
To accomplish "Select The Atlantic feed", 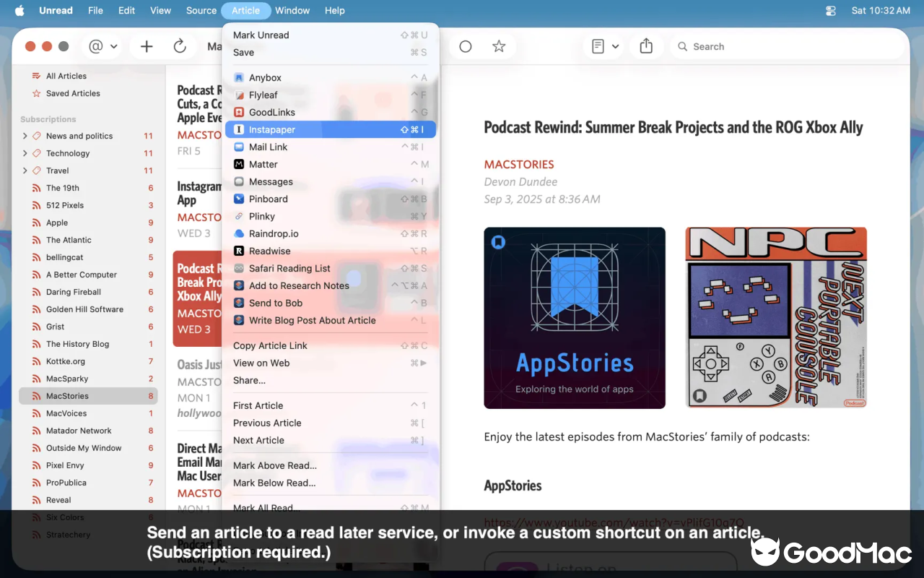I will pos(88,240).
